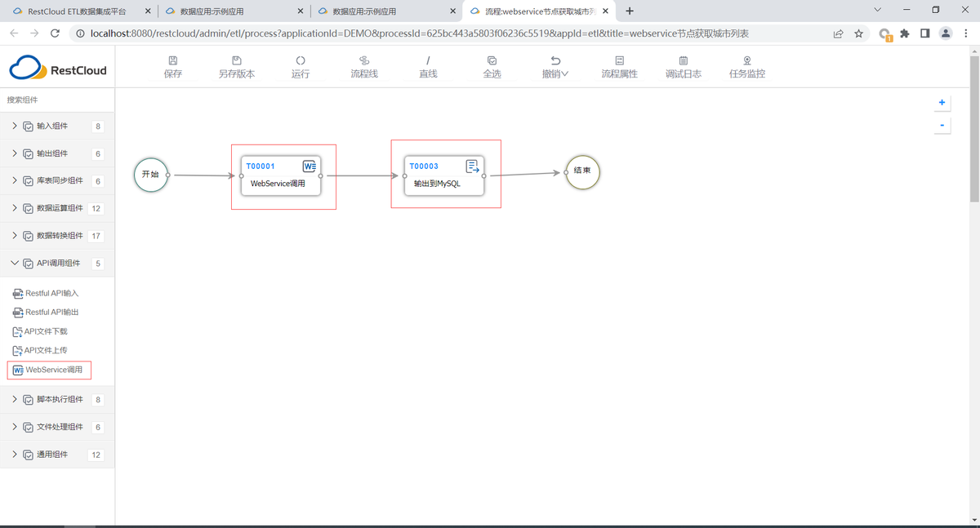The height and width of the screenshot is (528, 980).
Task: Select the API文件下载 component
Action: click(x=40, y=331)
